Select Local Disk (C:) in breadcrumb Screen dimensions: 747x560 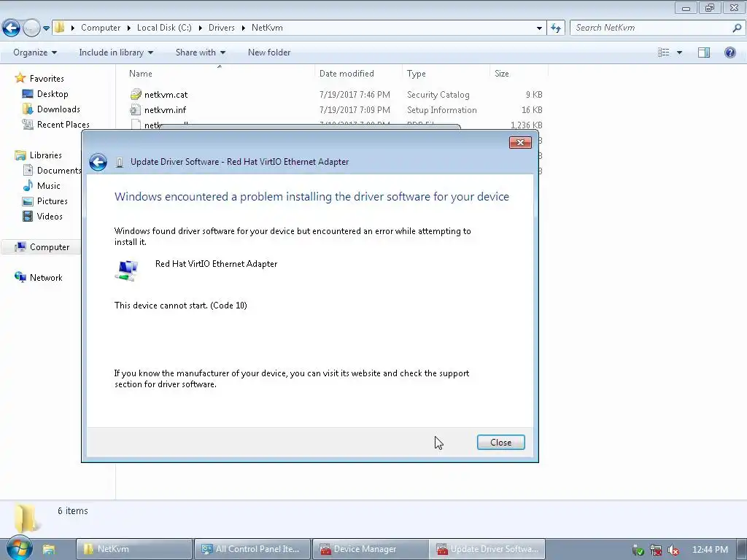164,28
